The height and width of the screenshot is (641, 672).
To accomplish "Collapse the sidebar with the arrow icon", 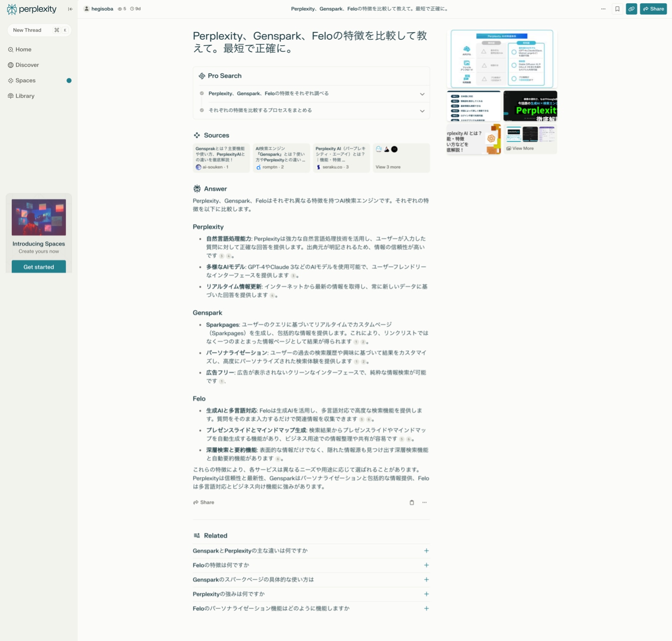I will pyautogui.click(x=70, y=9).
